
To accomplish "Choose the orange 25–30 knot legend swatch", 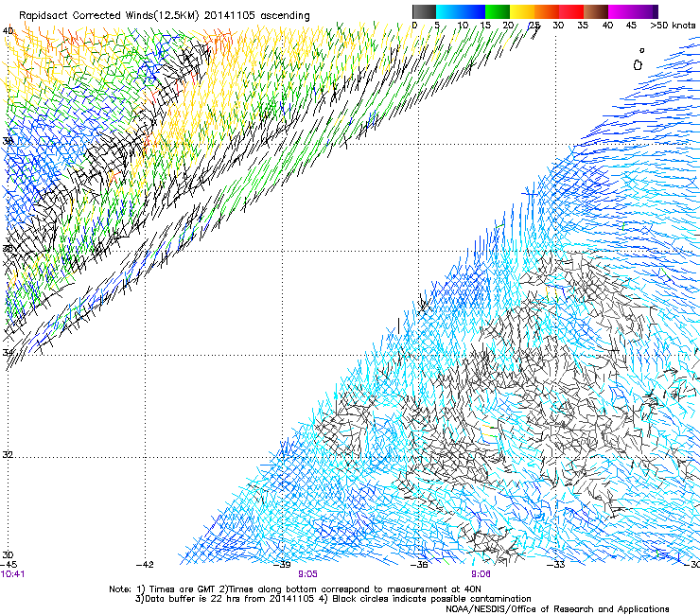I will 547,11.
